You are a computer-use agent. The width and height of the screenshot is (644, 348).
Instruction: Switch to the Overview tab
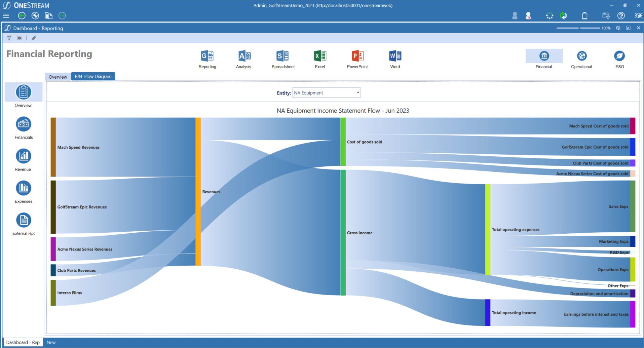click(58, 77)
